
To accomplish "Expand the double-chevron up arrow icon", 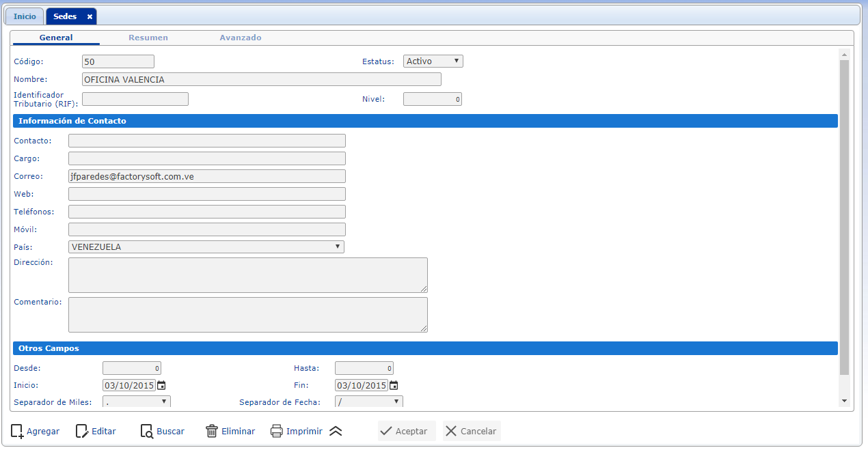I will click(x=336, y=431).
